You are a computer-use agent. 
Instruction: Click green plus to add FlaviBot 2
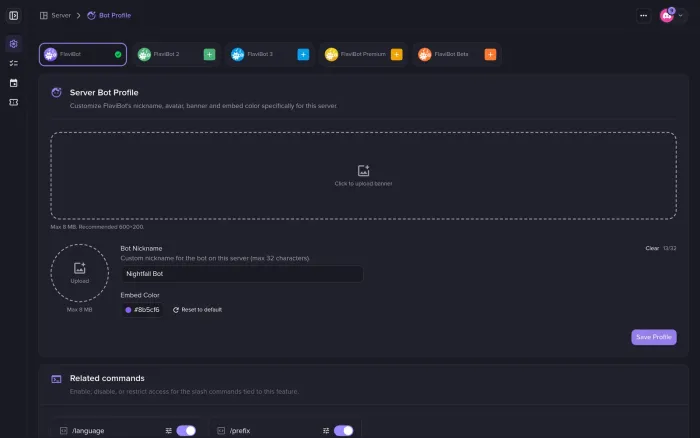click(x=209, y=54)
